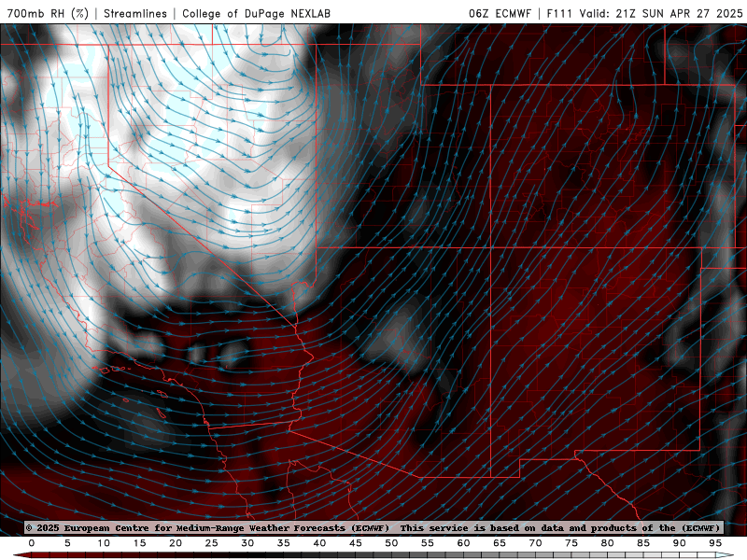Click the "80" label on the color scale
Screen dimensions: 747x560
(608, 543)
